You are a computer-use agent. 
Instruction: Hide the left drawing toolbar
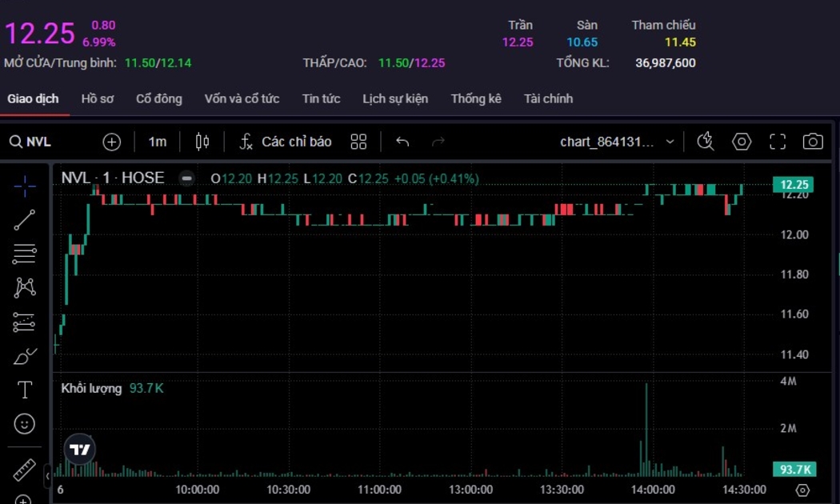tap(47, 475)
